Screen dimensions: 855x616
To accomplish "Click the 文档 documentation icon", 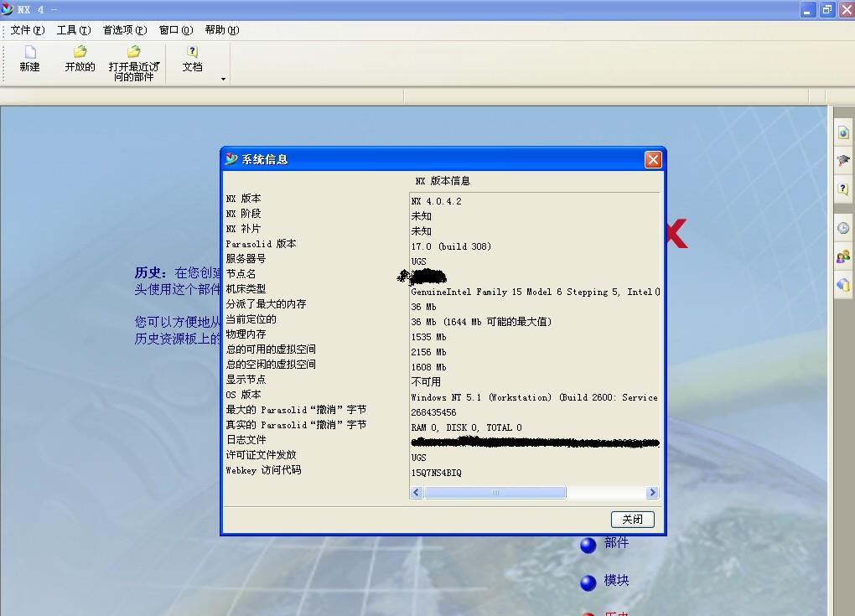I will point(192,52).
